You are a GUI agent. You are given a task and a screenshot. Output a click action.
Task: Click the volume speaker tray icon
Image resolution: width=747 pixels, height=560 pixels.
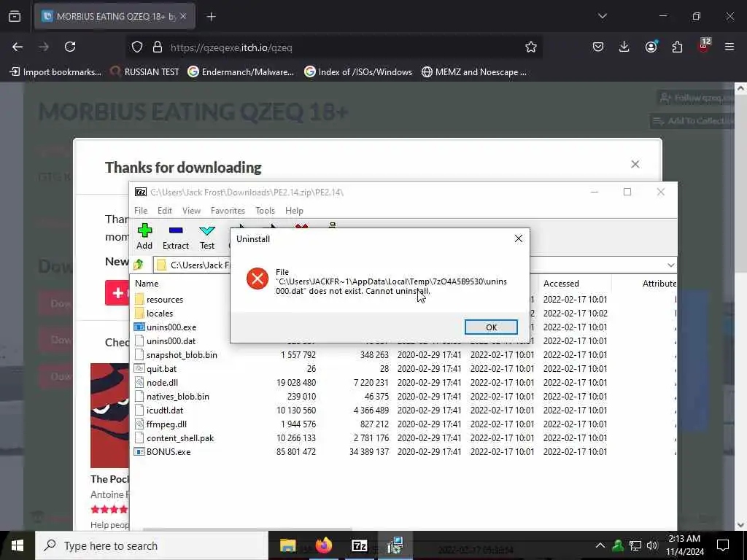point(652,545)
